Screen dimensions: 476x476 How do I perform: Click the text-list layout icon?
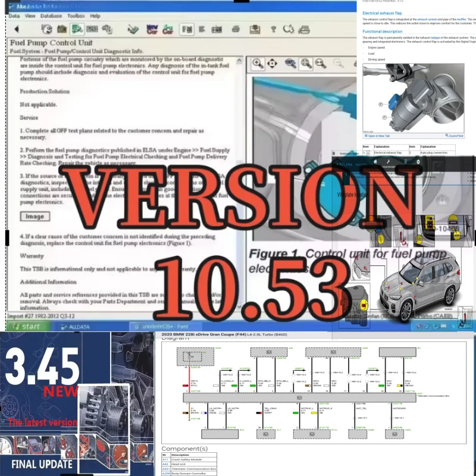[x=202, y=29]
